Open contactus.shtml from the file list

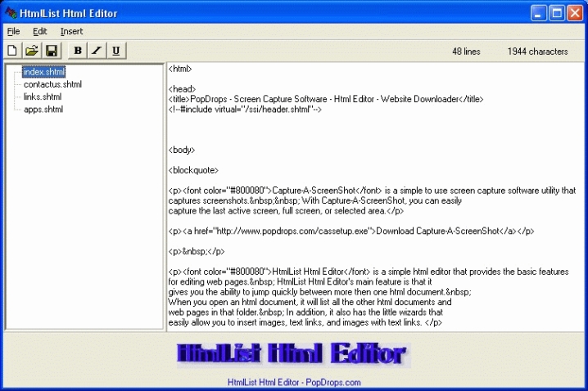(x=52, y=84)
